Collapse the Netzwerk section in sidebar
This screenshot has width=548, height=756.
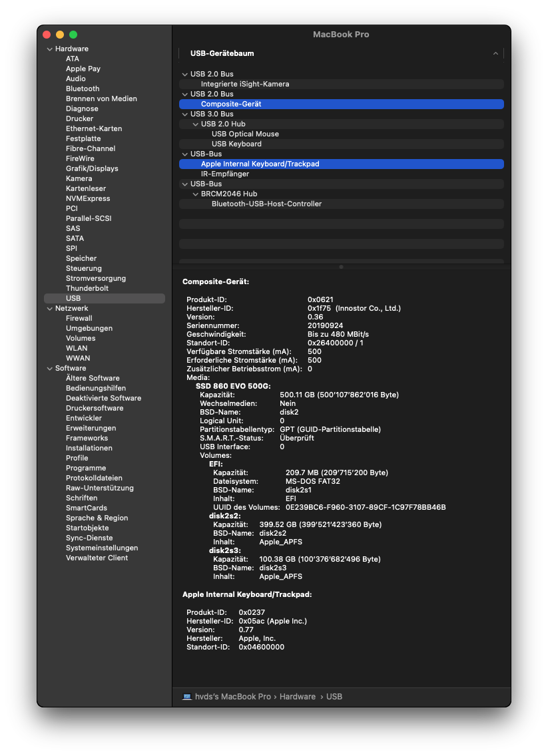tap(49, 308)
